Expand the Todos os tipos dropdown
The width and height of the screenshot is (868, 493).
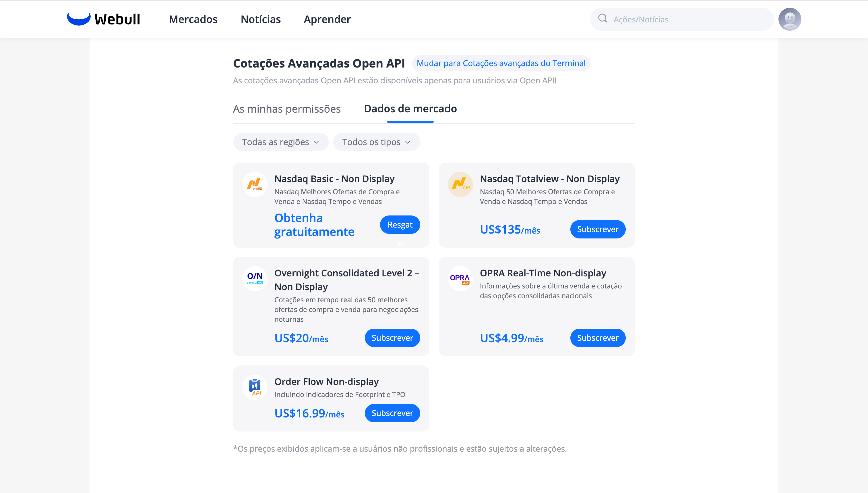(377, 142)
